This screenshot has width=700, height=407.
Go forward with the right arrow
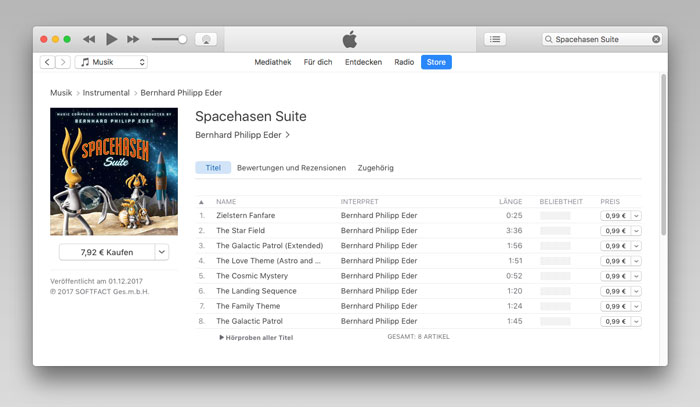63,62
